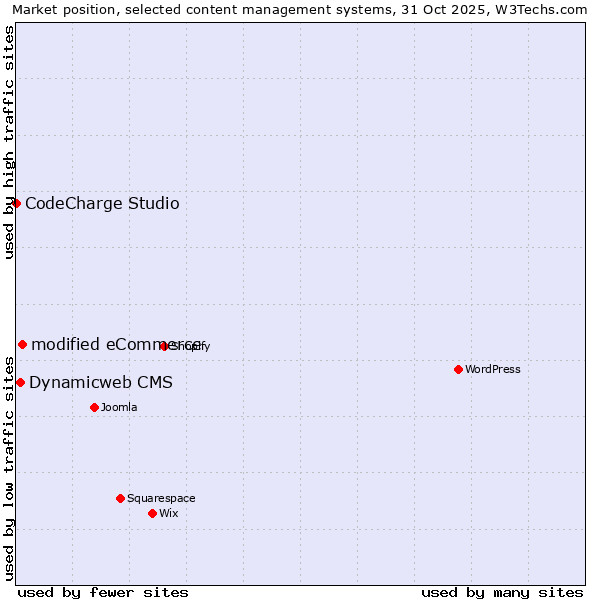Select the Dynamicweb CMS red diamond marker
Screen dimensions: 600x600
[x=20, y=382]
